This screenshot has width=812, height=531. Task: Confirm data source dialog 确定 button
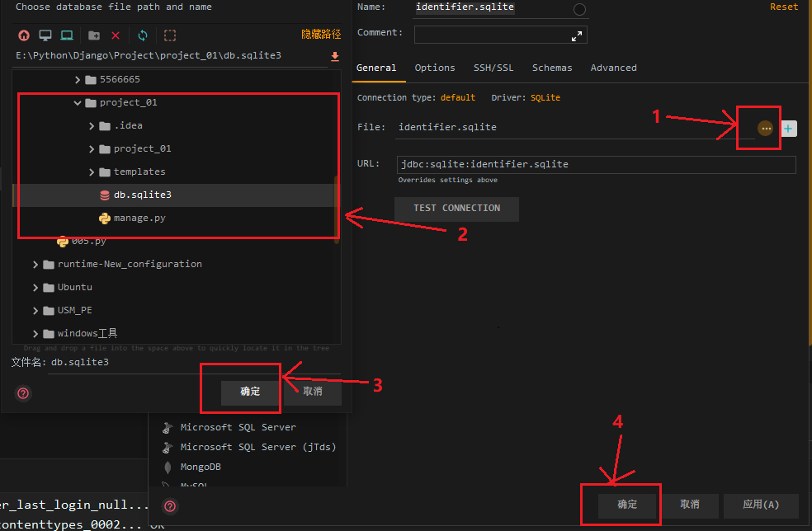[627, 505]
